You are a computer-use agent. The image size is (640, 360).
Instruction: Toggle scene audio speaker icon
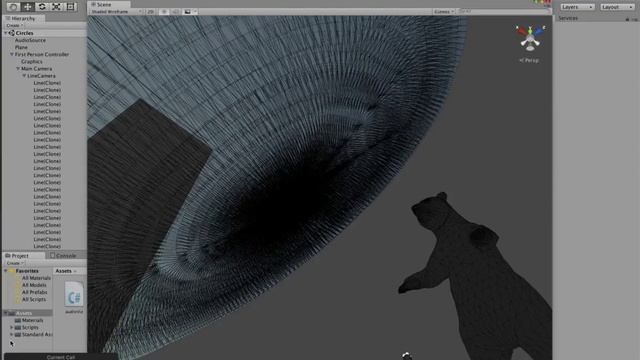point(176,12)
